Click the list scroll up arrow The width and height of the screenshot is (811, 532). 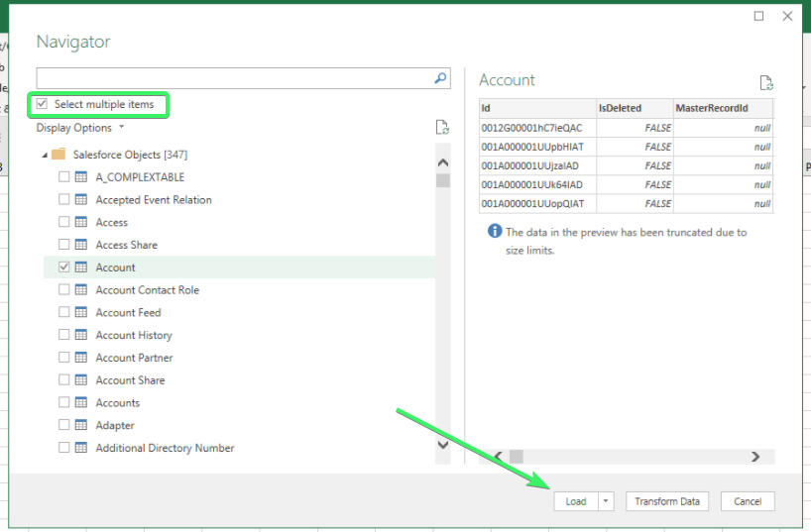443,162
